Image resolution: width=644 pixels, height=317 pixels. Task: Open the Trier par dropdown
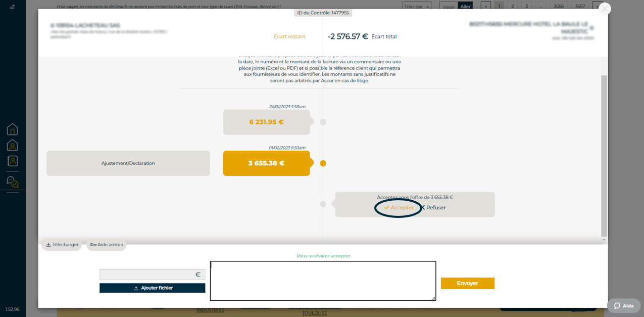pos(417,7)
